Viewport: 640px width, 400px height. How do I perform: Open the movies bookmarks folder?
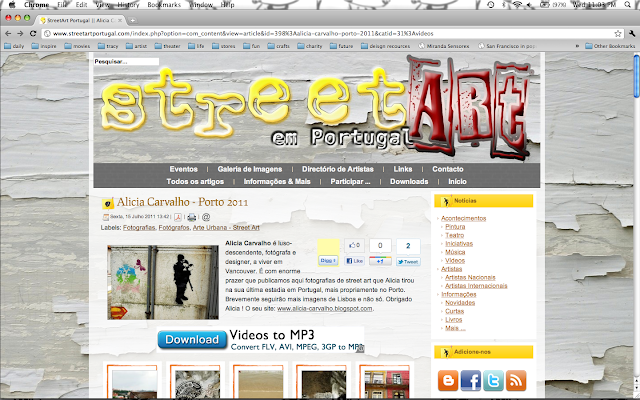[77, 46]
